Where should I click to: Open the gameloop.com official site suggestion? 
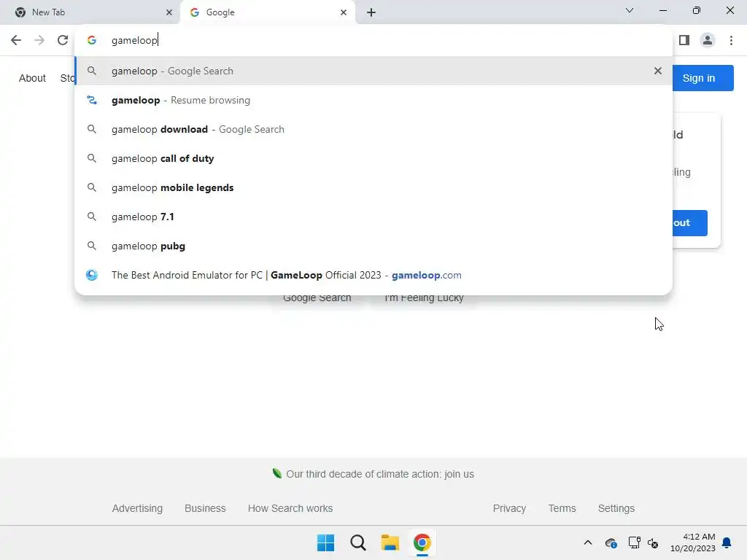click(373, 275)
